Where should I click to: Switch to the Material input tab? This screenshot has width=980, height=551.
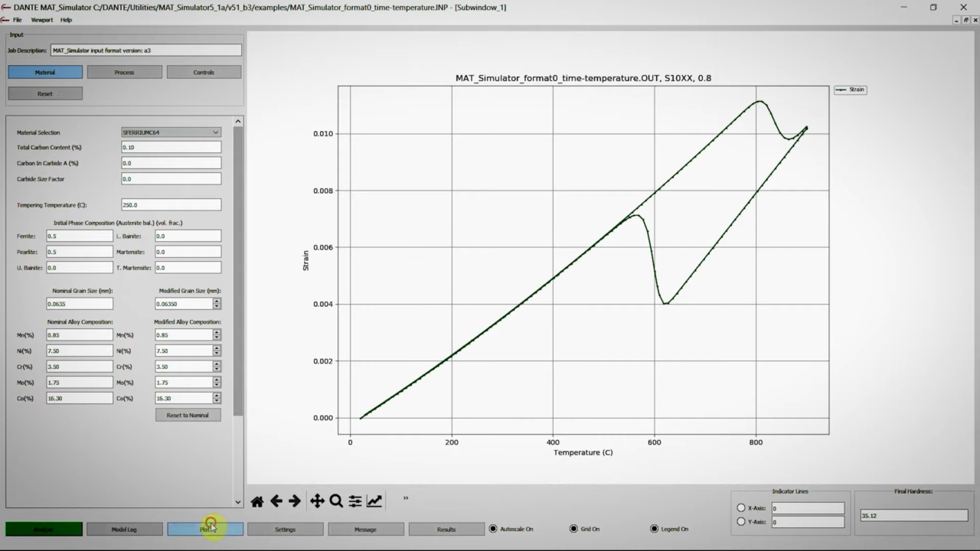tap(45, 72)
